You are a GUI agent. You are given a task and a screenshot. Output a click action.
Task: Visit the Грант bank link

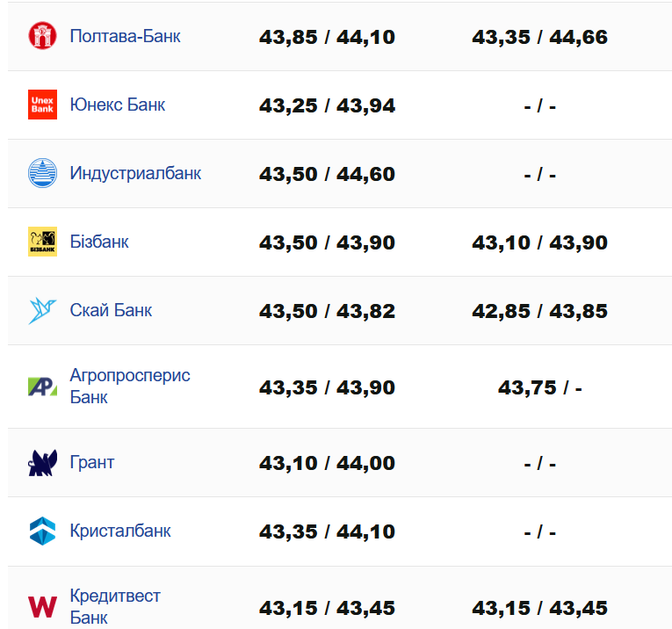92,463
